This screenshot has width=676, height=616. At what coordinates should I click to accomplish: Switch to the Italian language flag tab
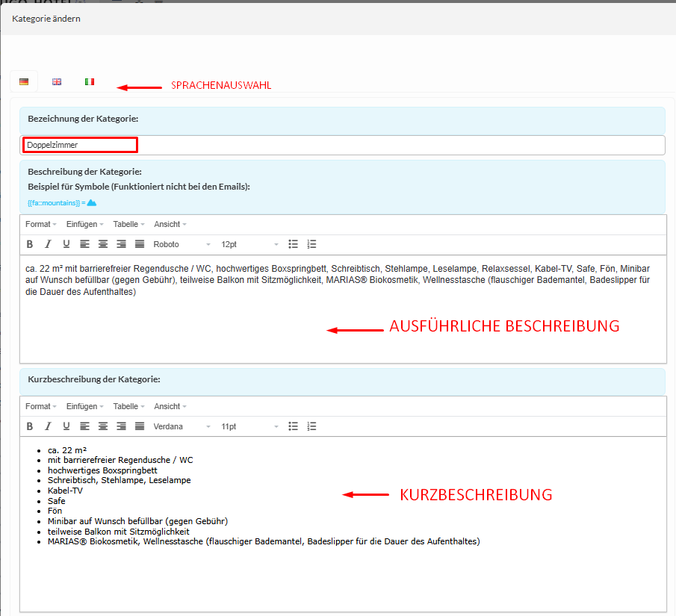click(90, 81)
